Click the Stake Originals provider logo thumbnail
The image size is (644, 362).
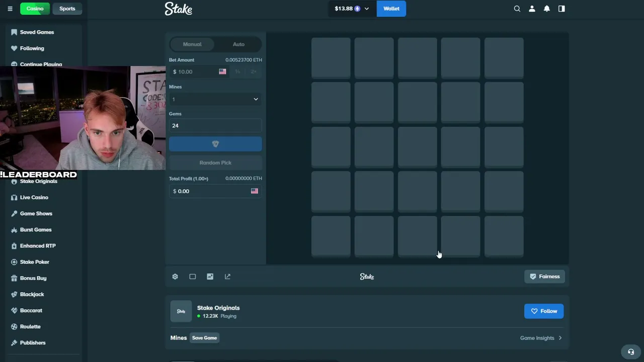[x=181, y=311]
